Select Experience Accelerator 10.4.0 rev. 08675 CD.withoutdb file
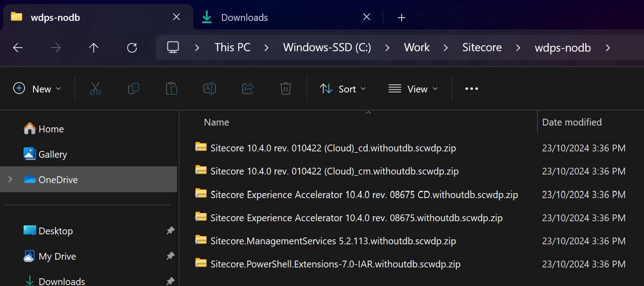The width and height of the screenshot is (644, 286). coord(364,194)
